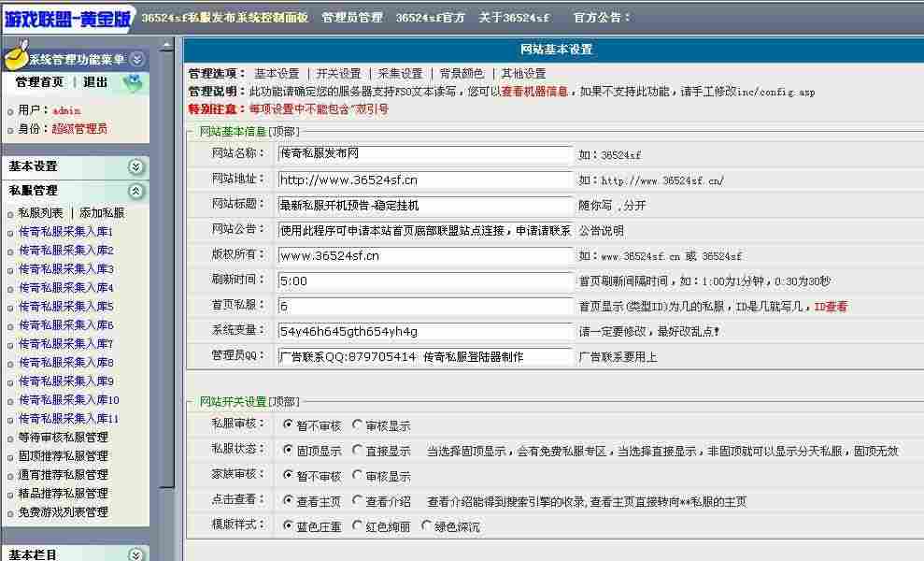Pick the 绿色深沉 template style

[x=428, y=526]
